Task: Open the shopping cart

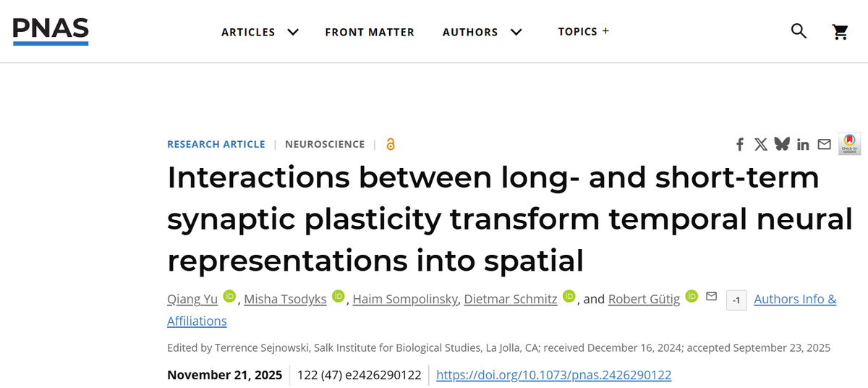Action: tap(840, 32)
